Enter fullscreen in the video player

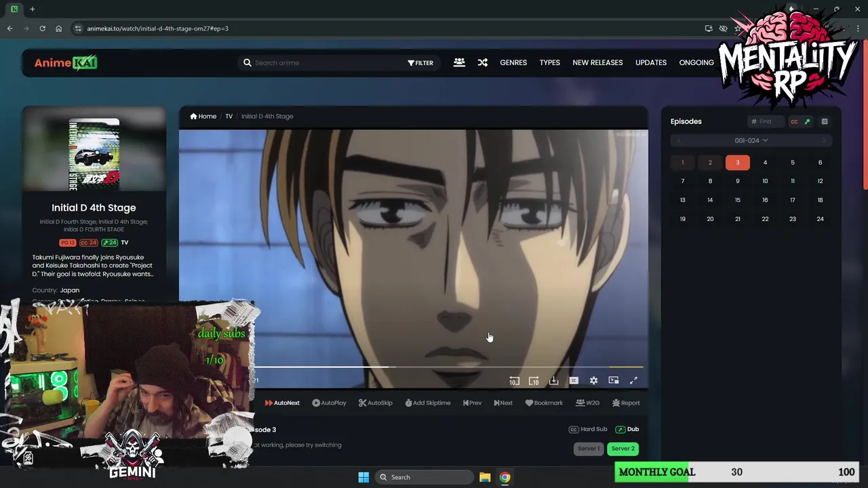633,381
